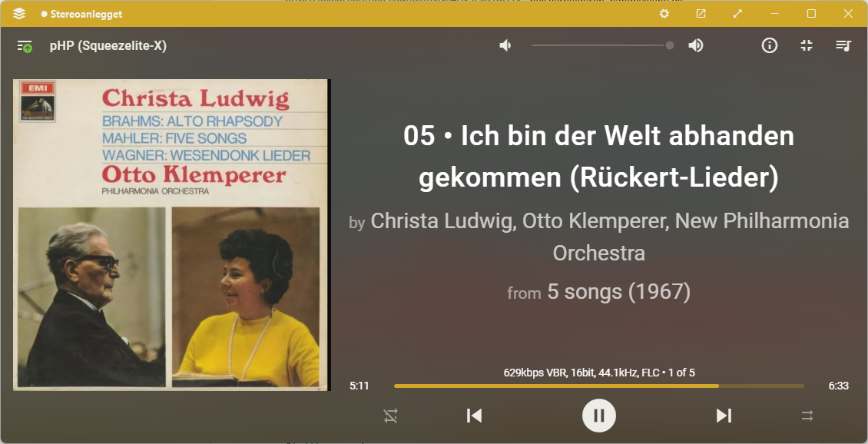868x444 pixels.
Task: Click the volume up speaker icon
Action: pyautogui.click(x=696, y=45)
